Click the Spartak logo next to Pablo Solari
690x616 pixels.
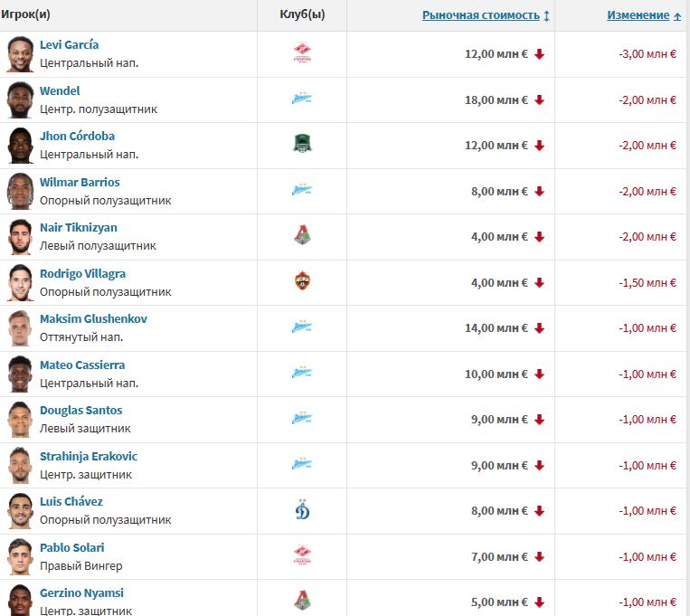click(x=302, y=556)
